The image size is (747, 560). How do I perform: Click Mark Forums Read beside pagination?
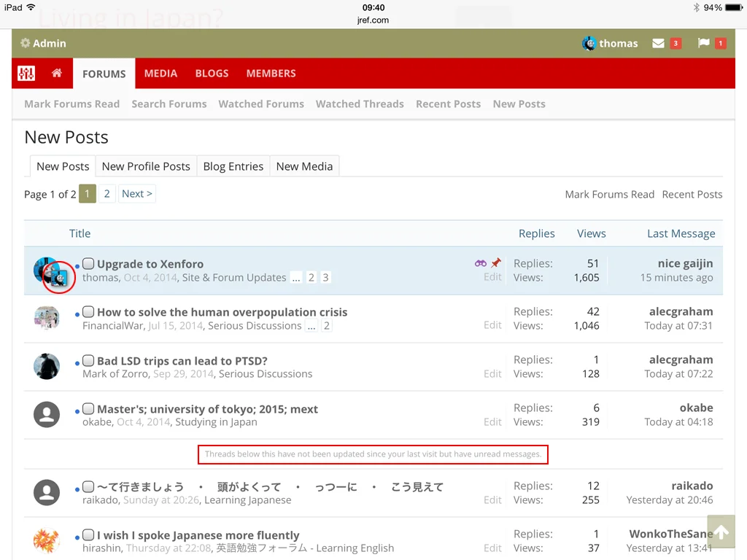[609, 194]
